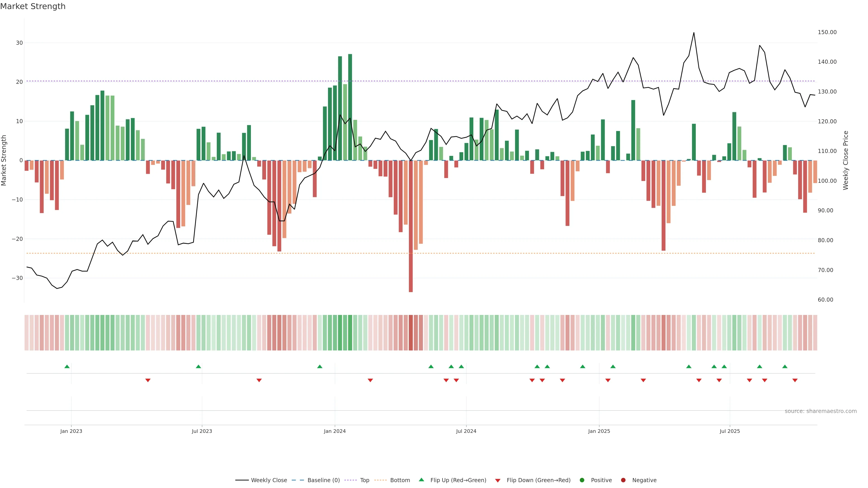Click the Market Strength chart title
Screen dimensions: 868x488
click(33, 6)
